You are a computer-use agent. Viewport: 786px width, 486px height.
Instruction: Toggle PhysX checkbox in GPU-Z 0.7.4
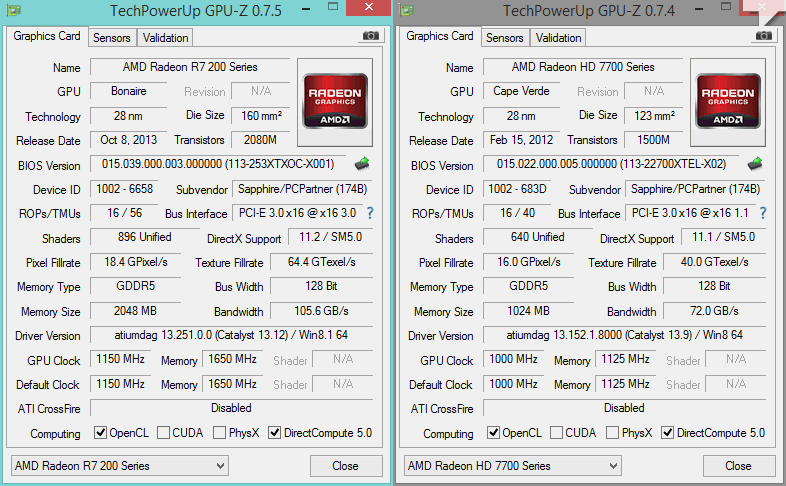(x=613, y=432)
